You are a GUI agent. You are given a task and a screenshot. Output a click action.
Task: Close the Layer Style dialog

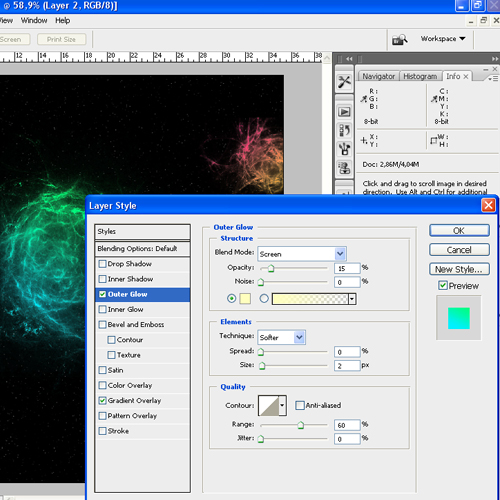coord(488,205)
